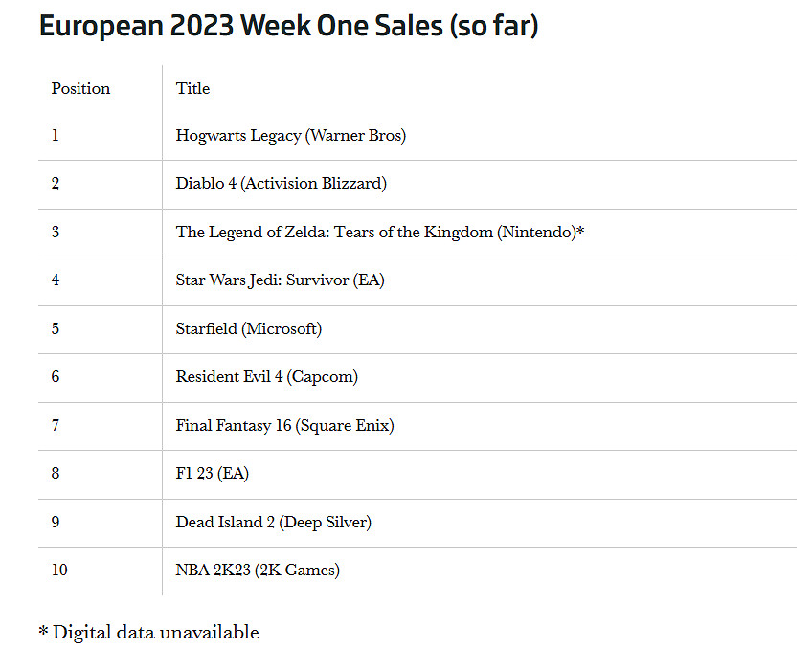Click position number 1 in the table

coord(56,136)
